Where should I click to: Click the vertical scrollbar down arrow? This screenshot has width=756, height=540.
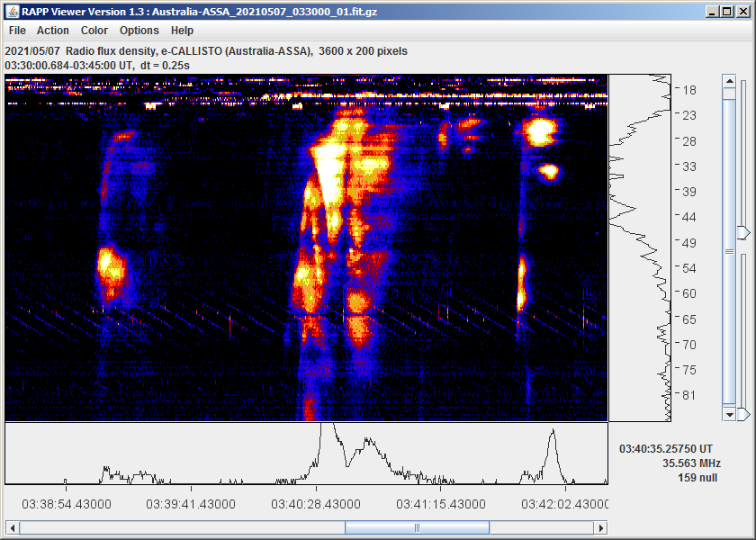(x=730, y=414)
